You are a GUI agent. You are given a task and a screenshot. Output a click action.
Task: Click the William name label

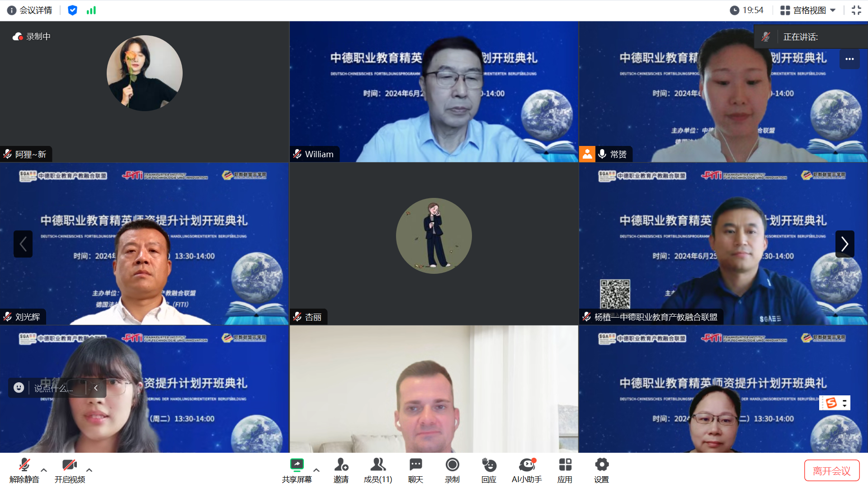319,154
